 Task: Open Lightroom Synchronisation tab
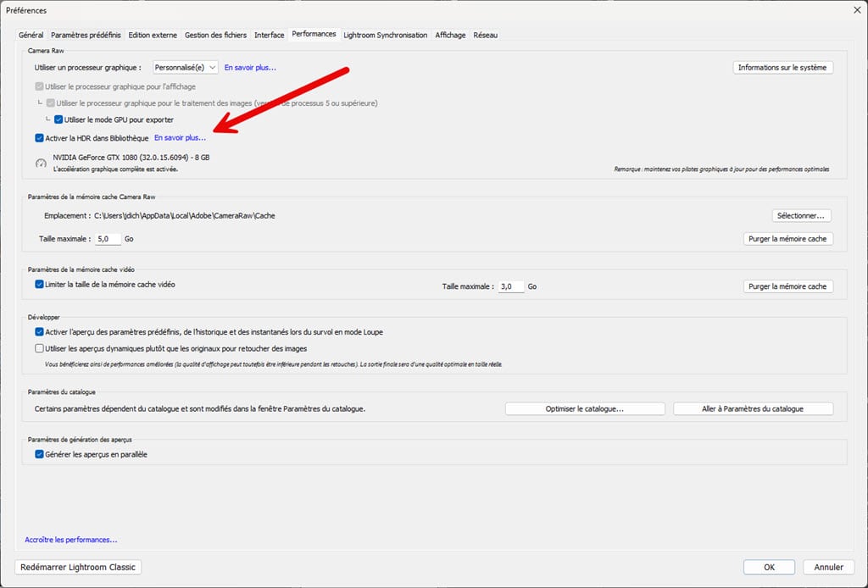coord(386,35)
